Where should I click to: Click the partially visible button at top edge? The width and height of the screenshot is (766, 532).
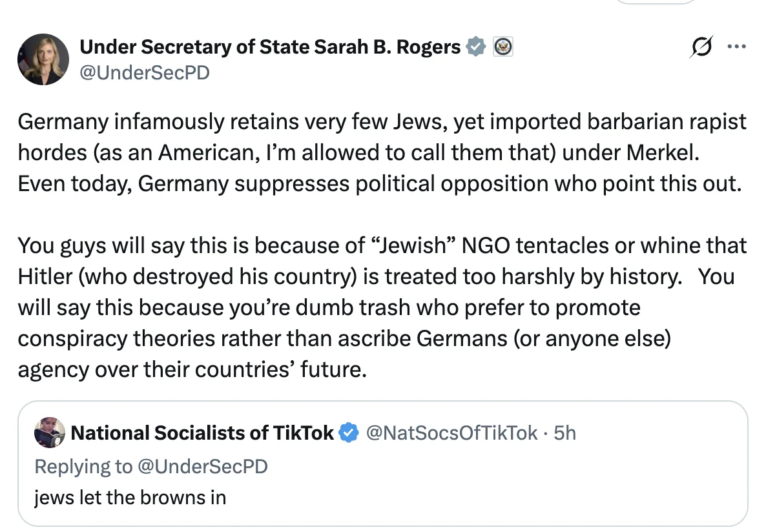coord(654,2)
